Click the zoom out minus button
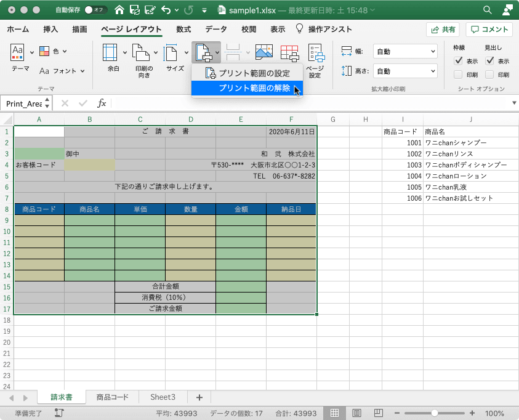 click(397, 413)
